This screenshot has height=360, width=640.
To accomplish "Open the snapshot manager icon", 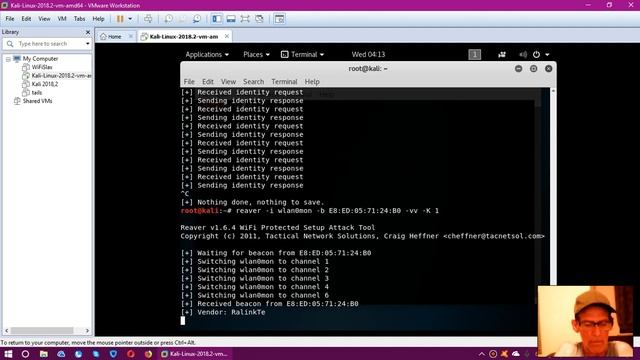I will pos(197,19).
